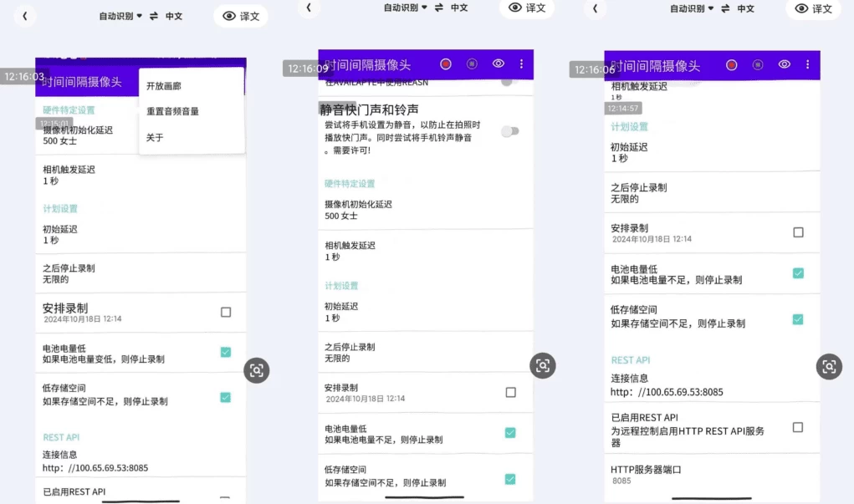Check 安排录制 checkbox in left screenshot
Viewport: 854px width, 504px height.
(226, 312)
